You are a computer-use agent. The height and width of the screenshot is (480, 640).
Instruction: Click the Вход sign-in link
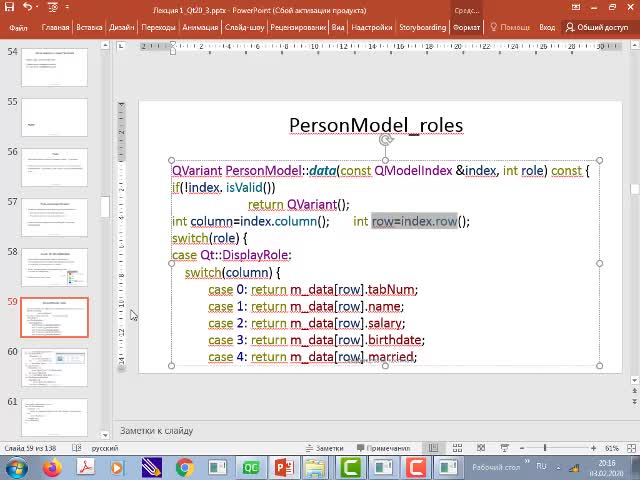coord(547,27)
